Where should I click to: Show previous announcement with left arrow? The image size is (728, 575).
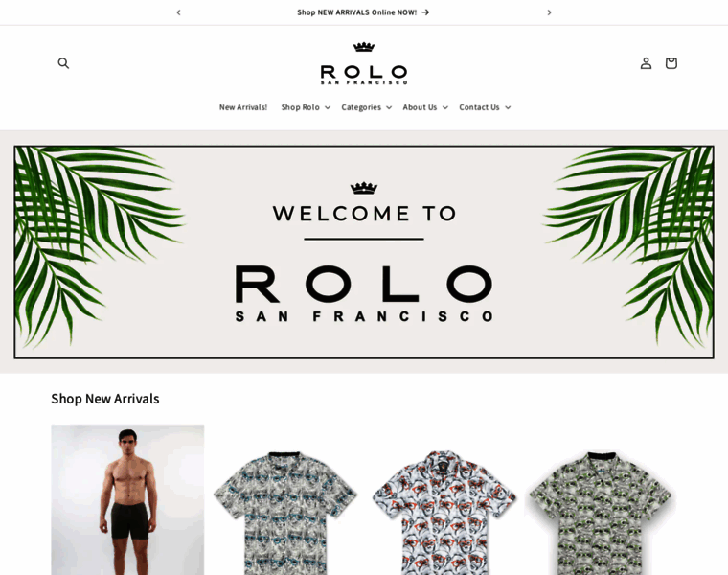179,12
